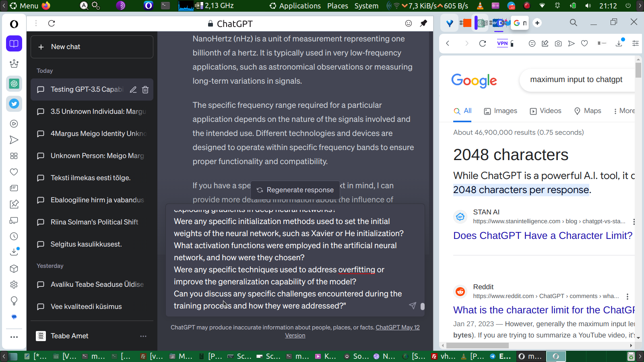Open the System menu in top panel
644x362 pixels.
[366, 6]
